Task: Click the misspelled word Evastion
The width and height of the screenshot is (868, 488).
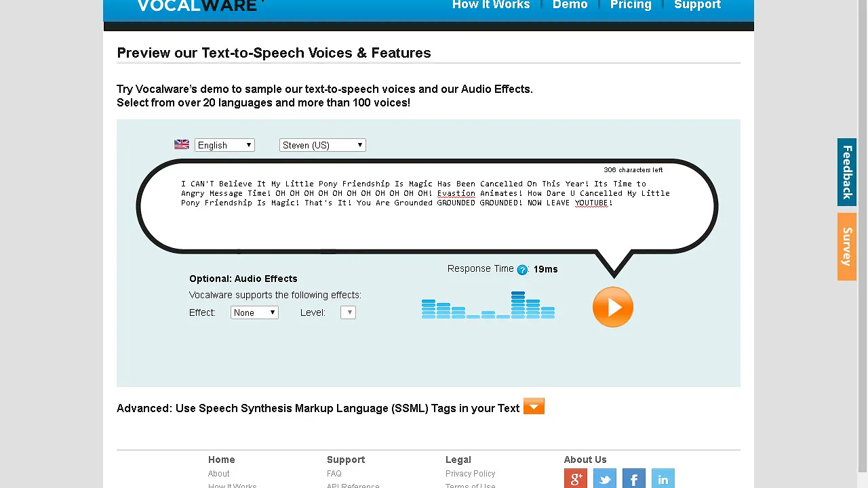Action: (x=456, y=193)
